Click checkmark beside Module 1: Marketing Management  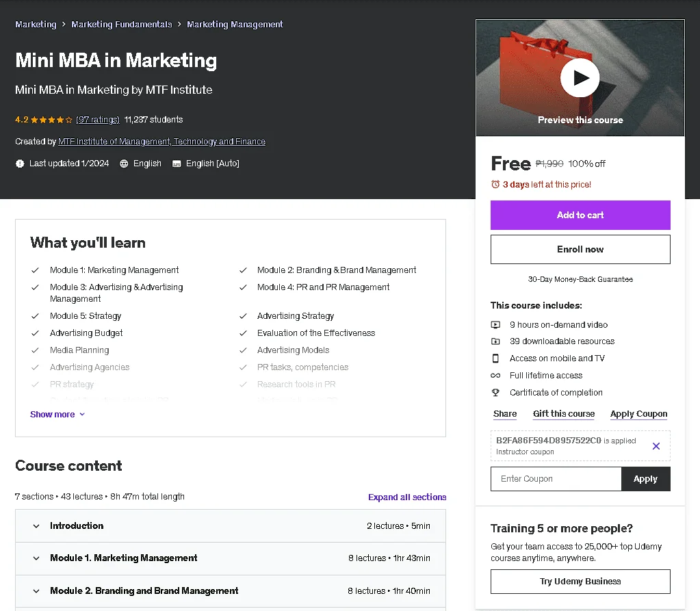tap(35, 270)
